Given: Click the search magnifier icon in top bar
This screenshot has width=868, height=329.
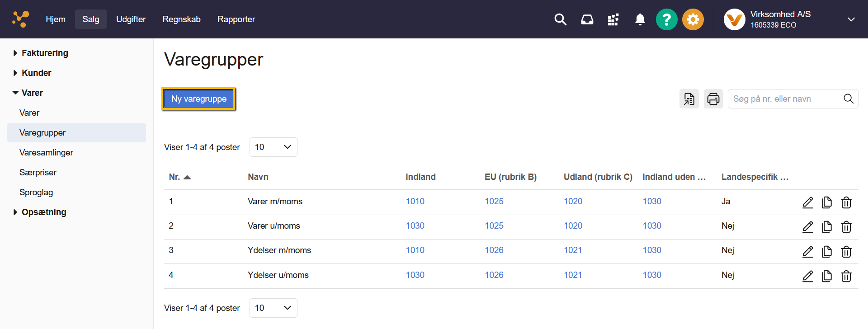Looking at the screenshot, I should coord(560,19).
